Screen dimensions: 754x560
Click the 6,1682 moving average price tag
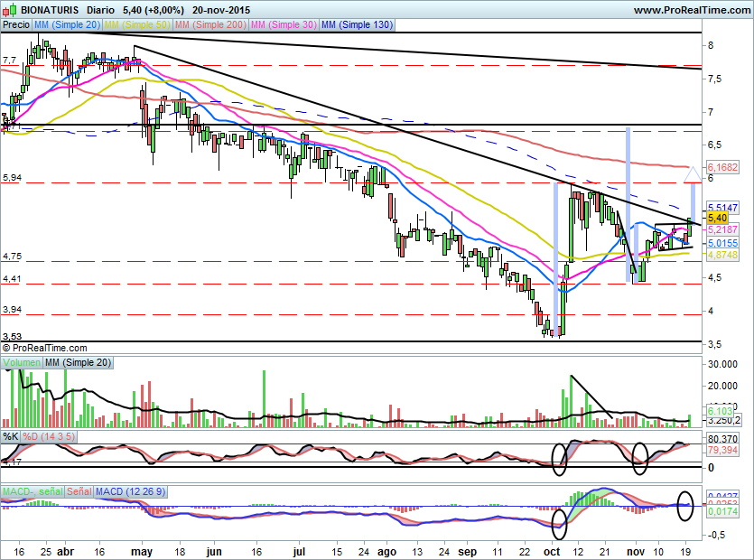pyautogui.click(x=722, y=167)
